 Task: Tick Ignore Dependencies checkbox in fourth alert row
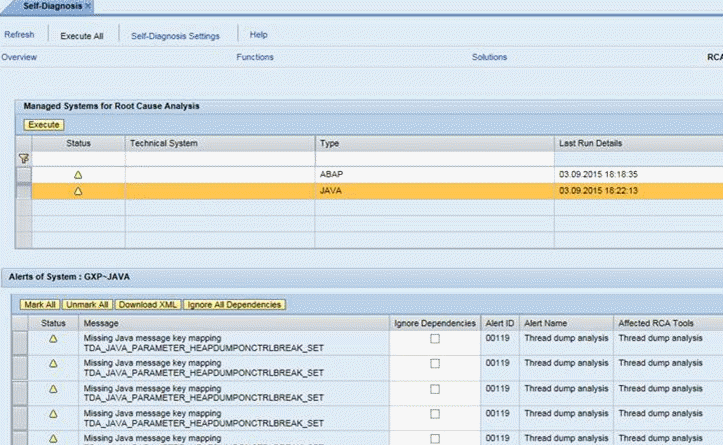434,414
